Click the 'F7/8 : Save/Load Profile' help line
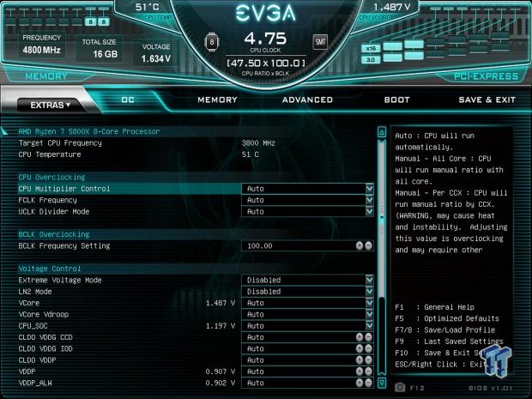Screen dimensions: 532x399 pyautogui.click(x=444, y=330)
